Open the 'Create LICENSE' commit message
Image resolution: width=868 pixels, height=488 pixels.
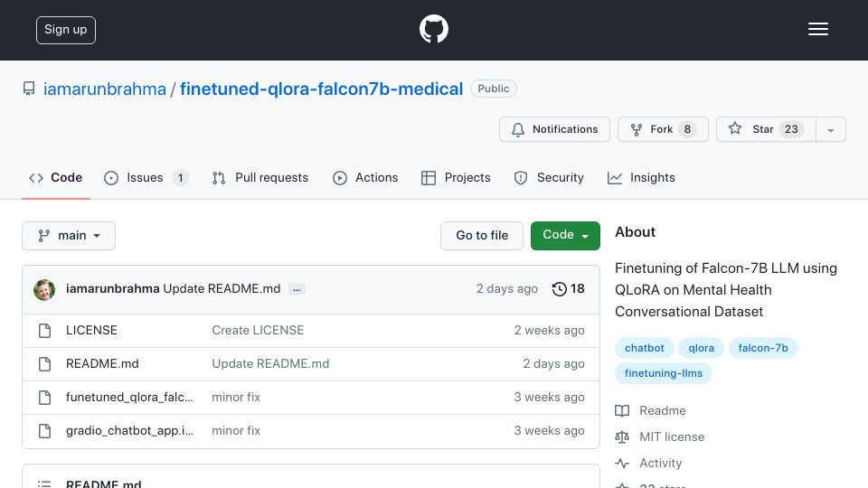[x=258, y=331]
